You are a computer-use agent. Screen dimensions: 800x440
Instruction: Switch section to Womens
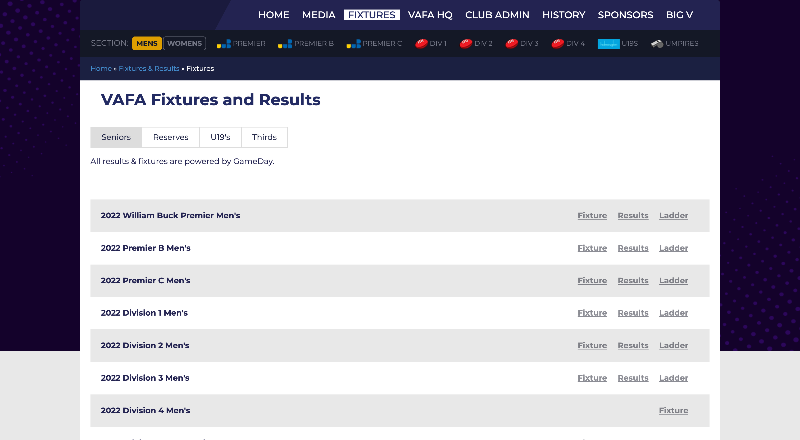coord(184,44)
